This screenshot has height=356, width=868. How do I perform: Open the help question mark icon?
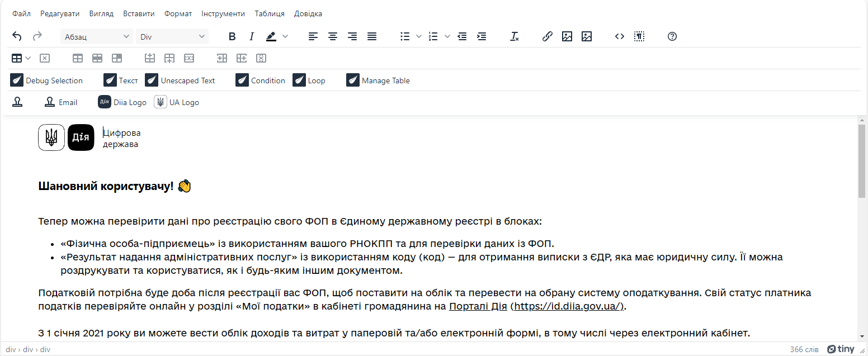672,36
